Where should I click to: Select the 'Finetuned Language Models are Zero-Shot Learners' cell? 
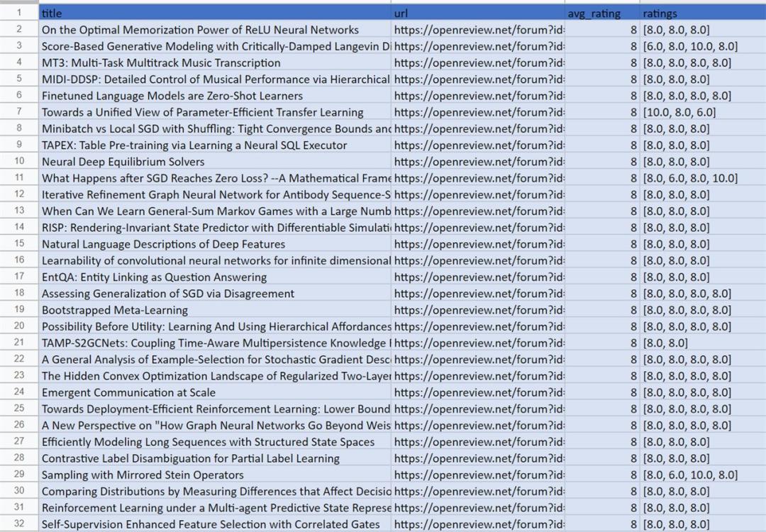point(172,96)
